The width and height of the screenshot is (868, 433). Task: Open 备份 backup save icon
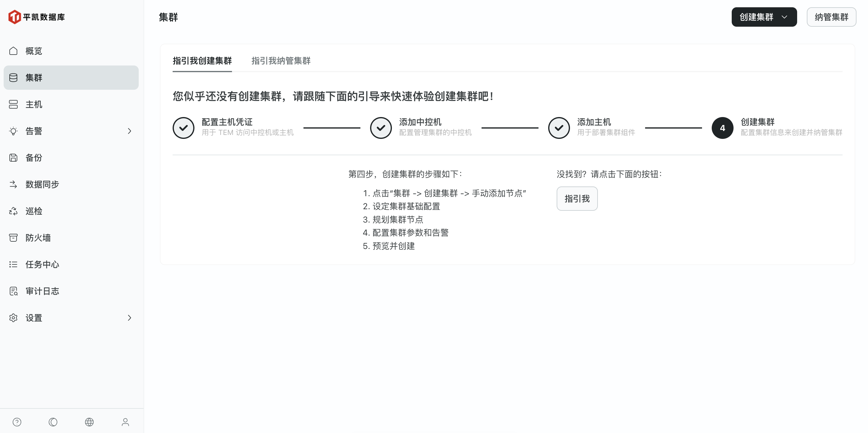14,157
